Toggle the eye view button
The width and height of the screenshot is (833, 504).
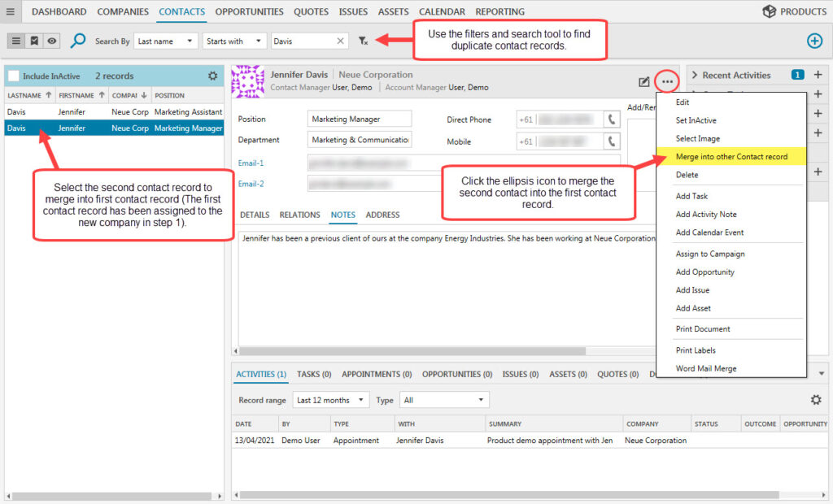52,41
